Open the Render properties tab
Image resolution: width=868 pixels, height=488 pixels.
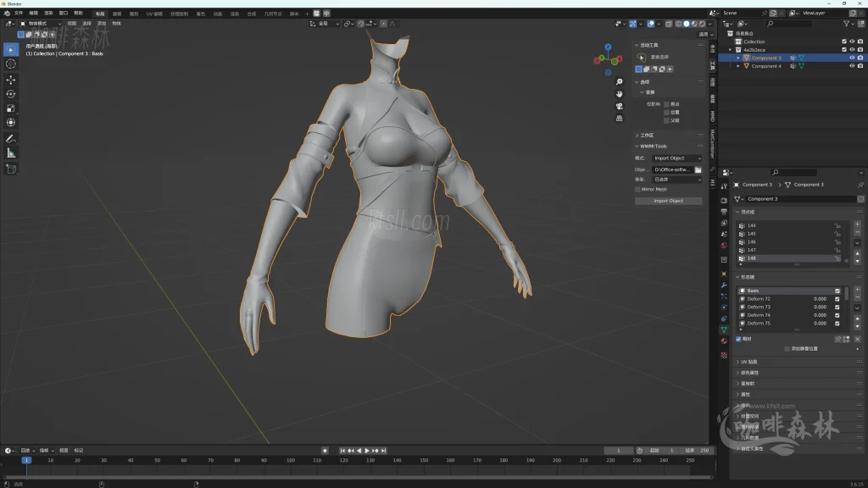[724, 200]
